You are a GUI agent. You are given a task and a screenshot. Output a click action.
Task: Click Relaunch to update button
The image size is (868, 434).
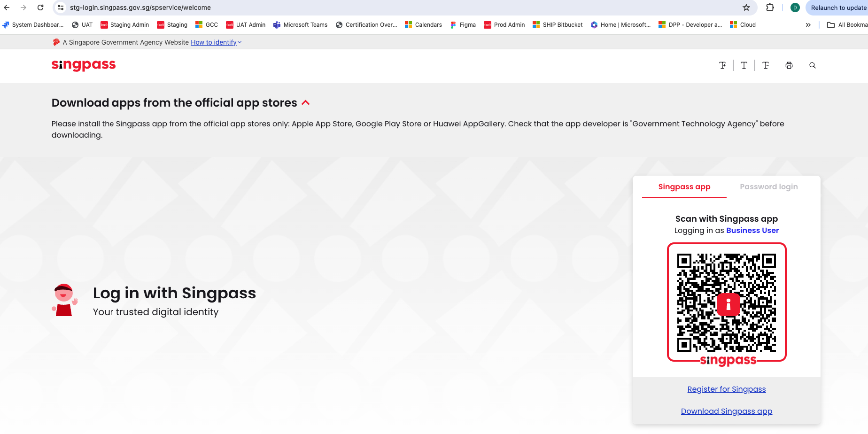(838, 8)
